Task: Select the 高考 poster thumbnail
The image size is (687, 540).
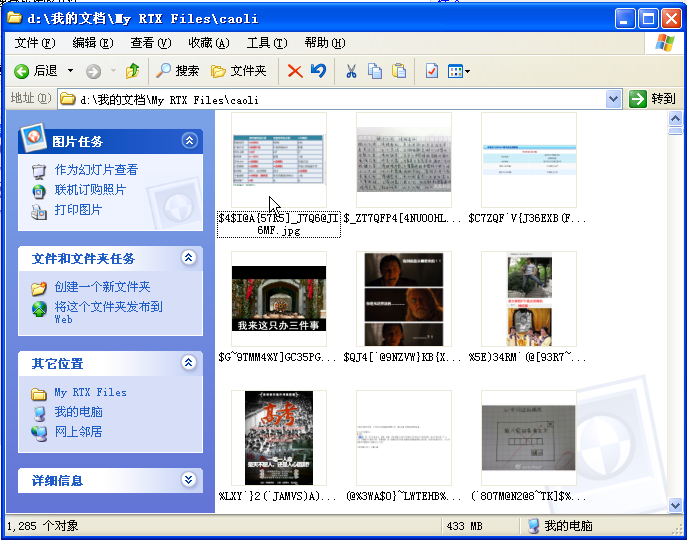Action: pyautogui.click(x=279, y=438)
